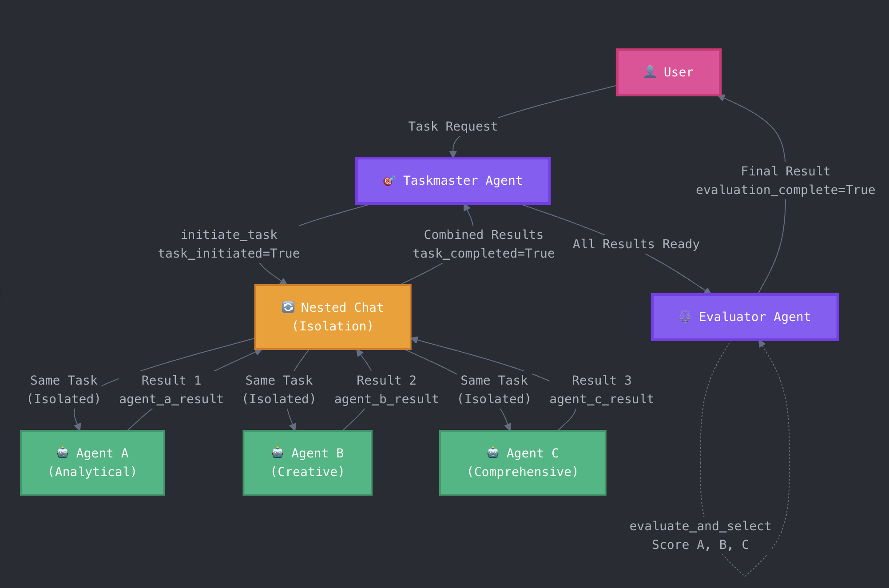Click the evaluate_and_select loop label
889x588 pixels.
700,535
